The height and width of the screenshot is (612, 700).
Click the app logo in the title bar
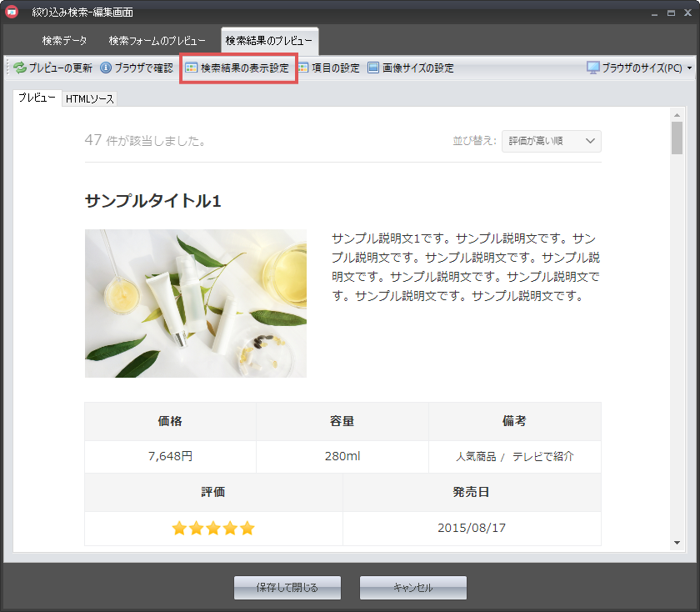[12, 13]
